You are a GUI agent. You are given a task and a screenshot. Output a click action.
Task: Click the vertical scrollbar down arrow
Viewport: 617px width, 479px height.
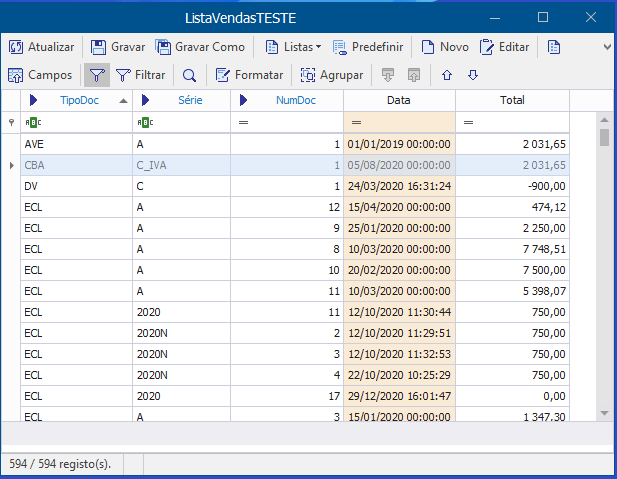point(604,413)
